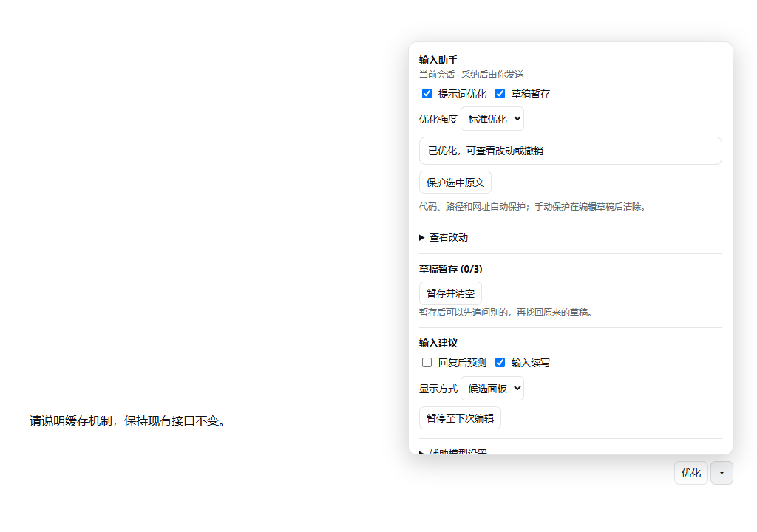Click the 优化强度 label

point(438,119)
